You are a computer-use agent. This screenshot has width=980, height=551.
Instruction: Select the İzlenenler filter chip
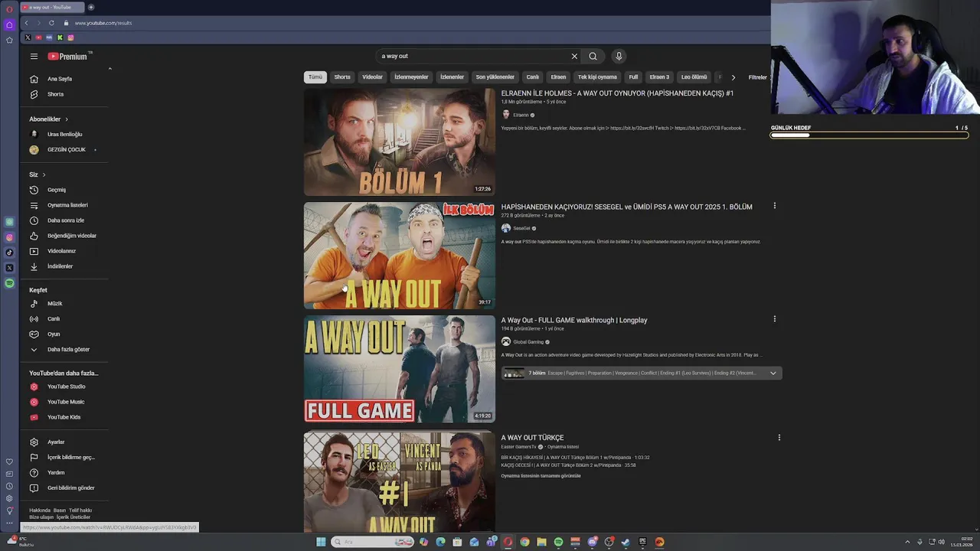(x=452, y=77)
